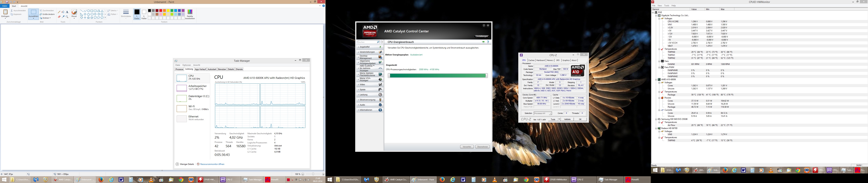Activate 2. Farbe in Paint
The image size is (868, 183).
pos(144,14)
